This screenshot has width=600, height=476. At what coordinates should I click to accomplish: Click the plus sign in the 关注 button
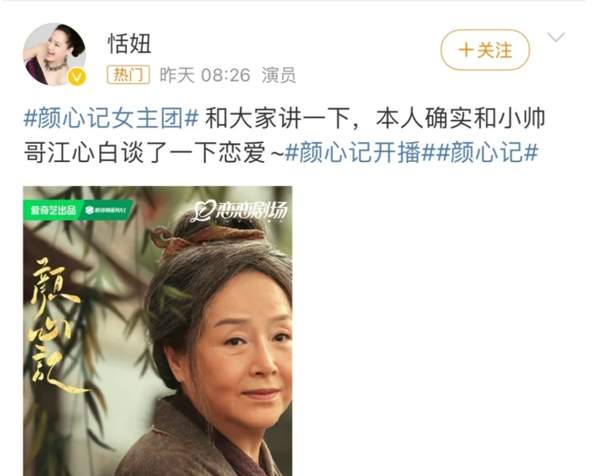pos(466,51)
